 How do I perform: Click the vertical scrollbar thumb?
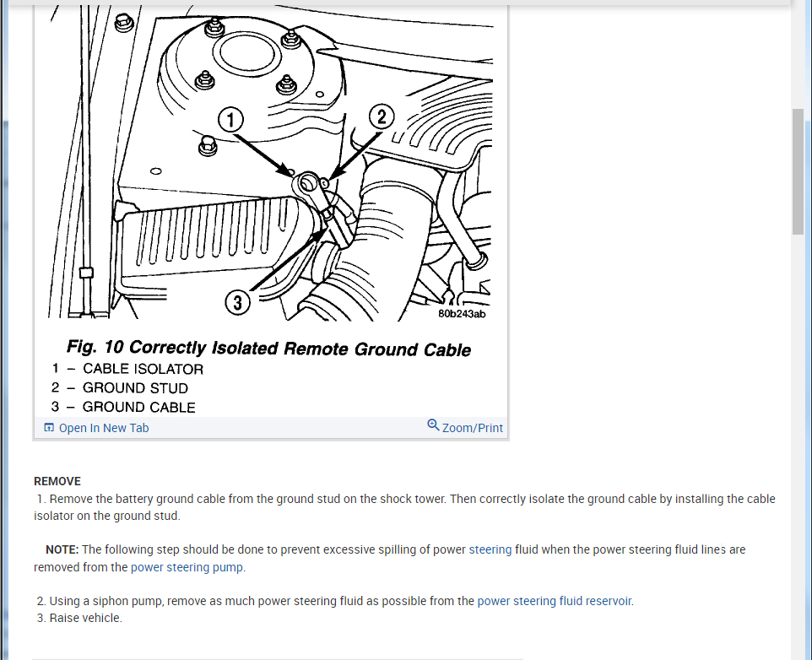[x=798, y=171]
